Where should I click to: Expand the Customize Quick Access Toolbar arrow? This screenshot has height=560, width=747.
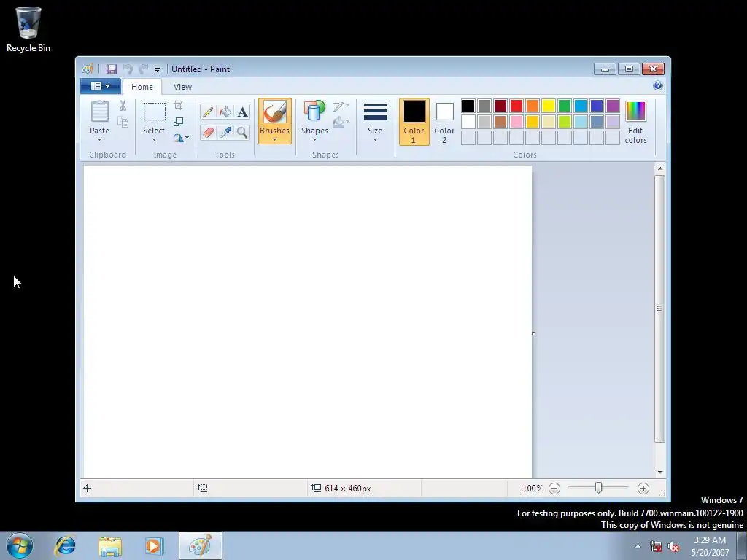(x=158, y=70)
